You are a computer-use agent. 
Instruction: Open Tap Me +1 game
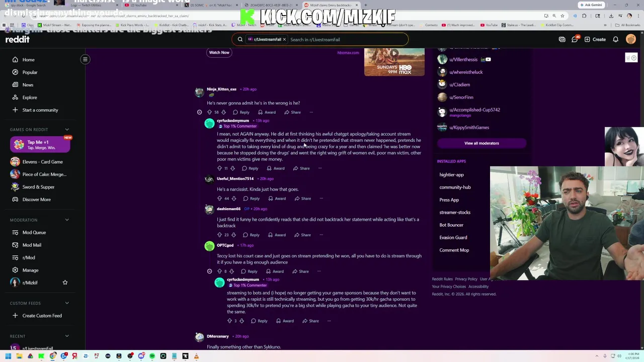tap(40, 145)
